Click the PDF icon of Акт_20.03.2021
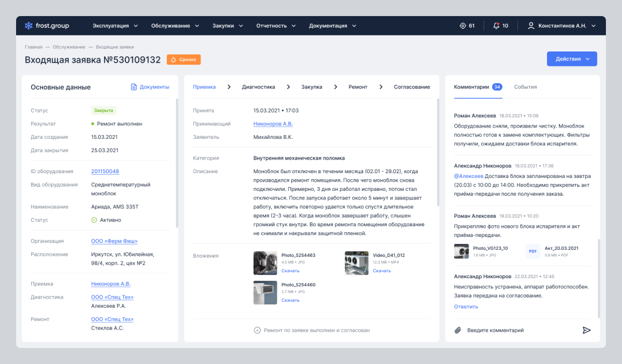 533,251
